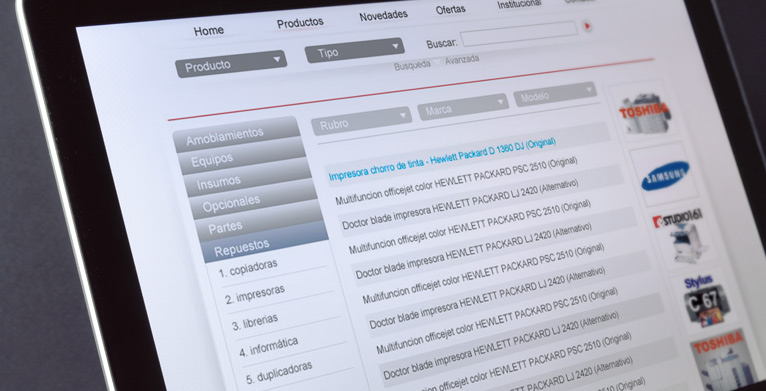Image resolution: width=766 pixels, height=391 pixels.
Task: Open the e-STUDIO161 printer image
Action: 682,237
